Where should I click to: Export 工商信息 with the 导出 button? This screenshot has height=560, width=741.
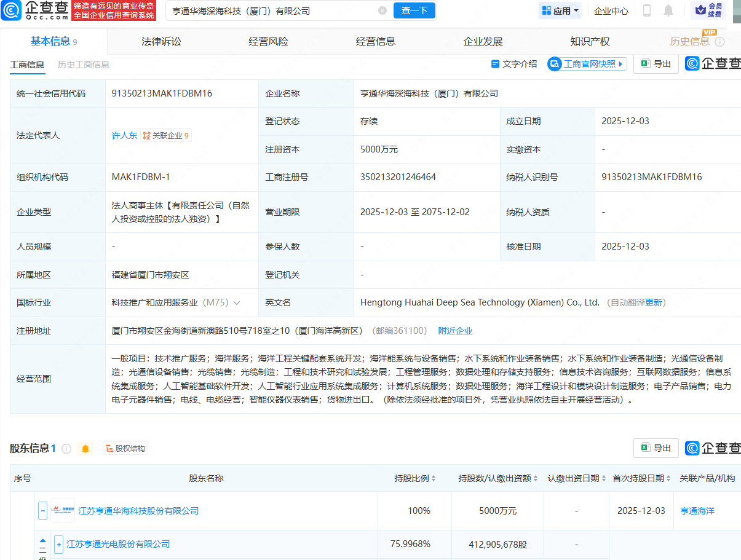point(656,64)
